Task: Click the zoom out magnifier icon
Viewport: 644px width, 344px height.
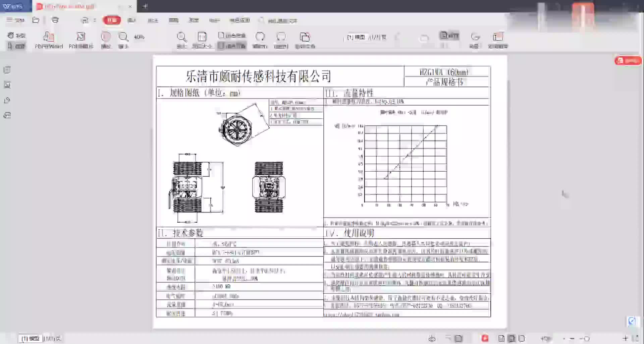Action: (x=181, y=40)
